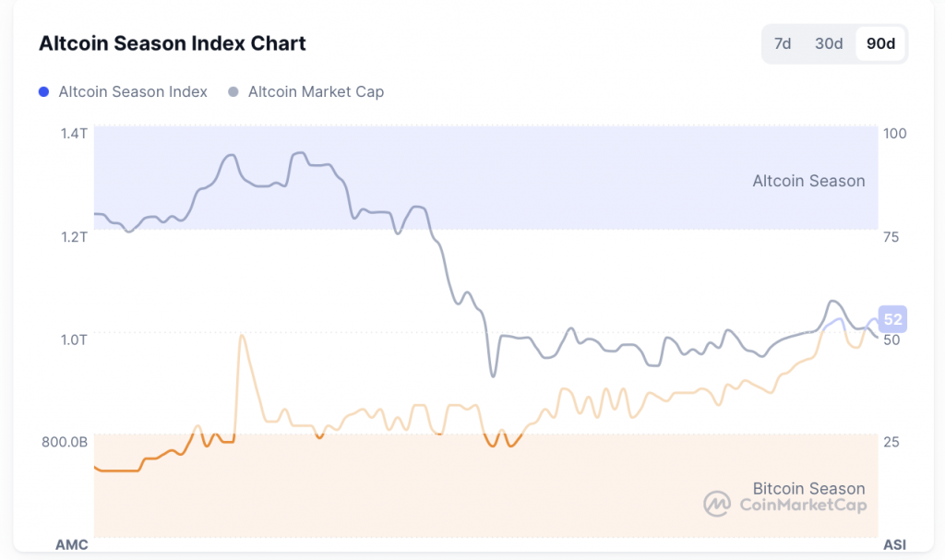This screenshot has width=945, height=560.
Task: Click the Altcoin Season Index Chart title
Action: tap(172, 43)
